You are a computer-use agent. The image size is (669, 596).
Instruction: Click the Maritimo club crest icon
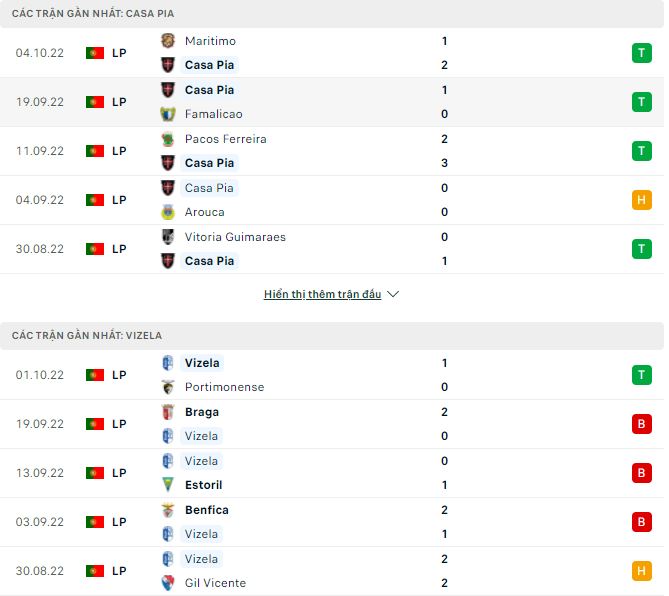[168, 41]
